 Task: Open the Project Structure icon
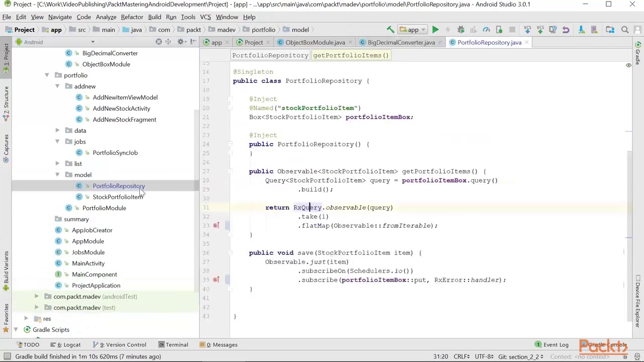[610, 30]
